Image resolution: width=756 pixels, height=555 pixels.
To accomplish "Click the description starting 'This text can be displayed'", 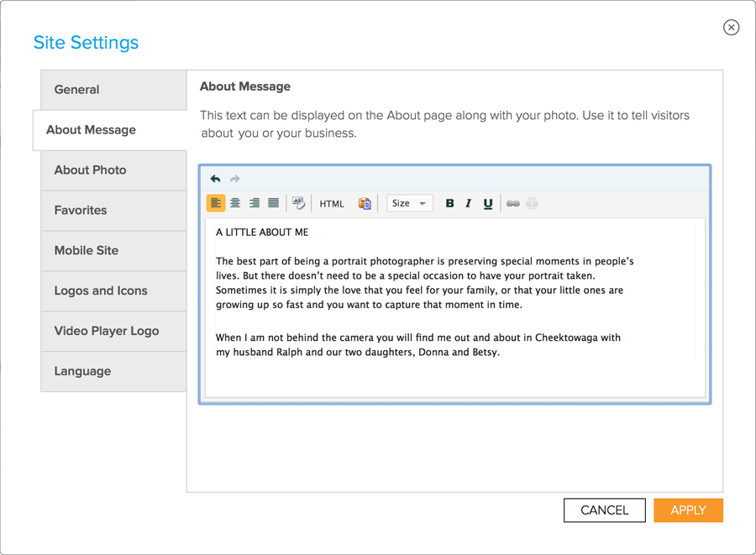I will click(x=445, y=124).
